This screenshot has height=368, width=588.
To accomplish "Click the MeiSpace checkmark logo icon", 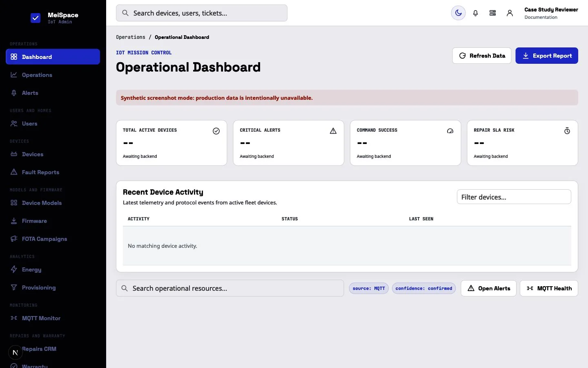I will [36, 18].
